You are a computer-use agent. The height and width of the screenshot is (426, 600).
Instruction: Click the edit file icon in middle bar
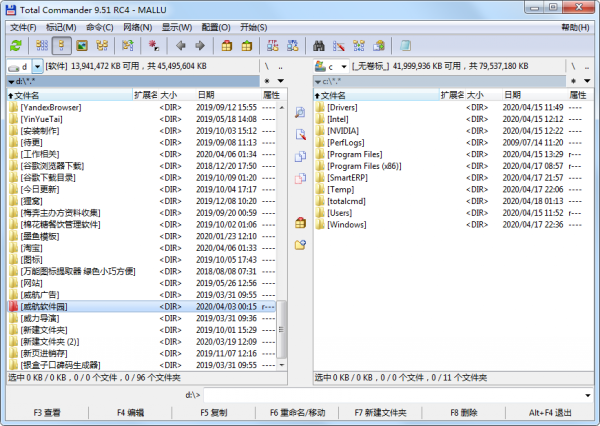300,134
